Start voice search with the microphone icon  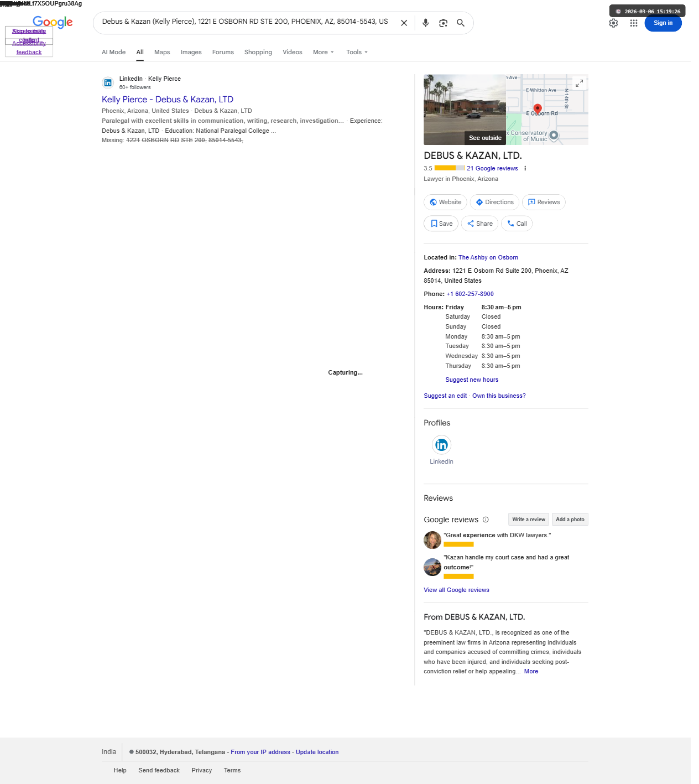[x=425, y=23]
